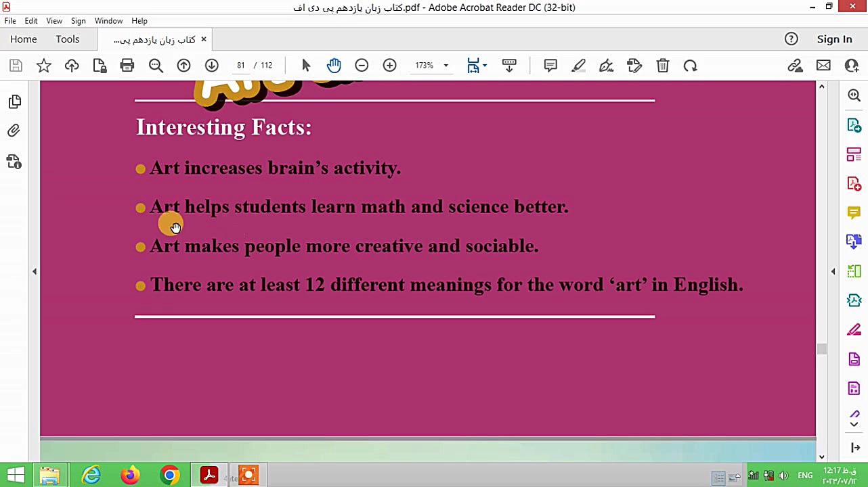This screenshot has height=487, width=868.
Task: Zoom out with the minus button
Action: click(362, 66)
